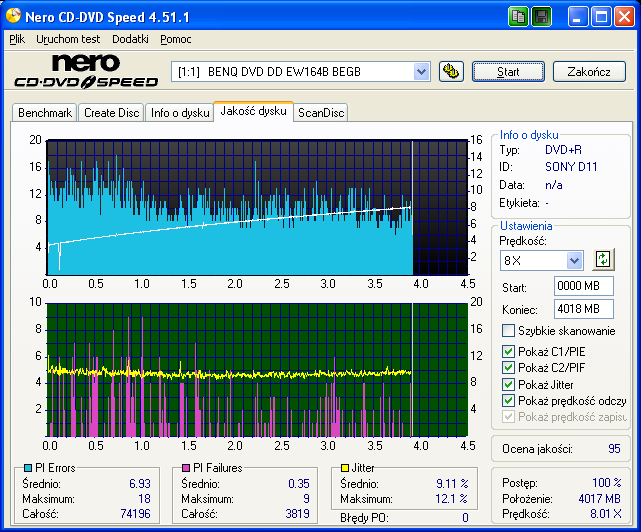Switch to the ScanDisc tab
This screenshot has height=532, width=641.
321,112
